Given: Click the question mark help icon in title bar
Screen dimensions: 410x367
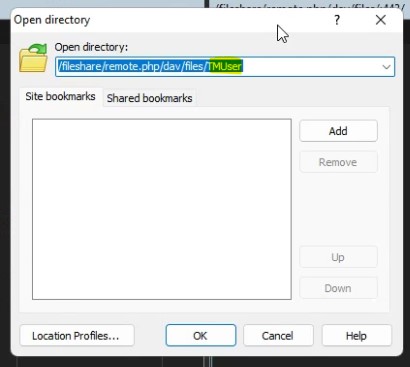Looking at the screenshot, I should pyautogui.click(x=337, y=20).
